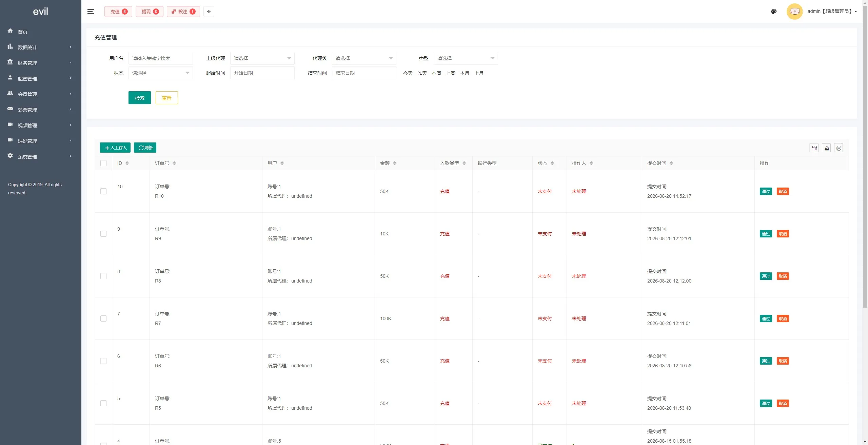Click the sound speaker icon in header
868x445 pixels.
click(x=209, y=12)
